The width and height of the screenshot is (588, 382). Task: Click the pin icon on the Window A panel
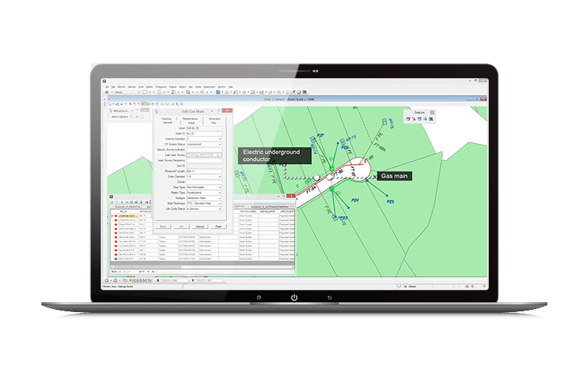point(111,111)
